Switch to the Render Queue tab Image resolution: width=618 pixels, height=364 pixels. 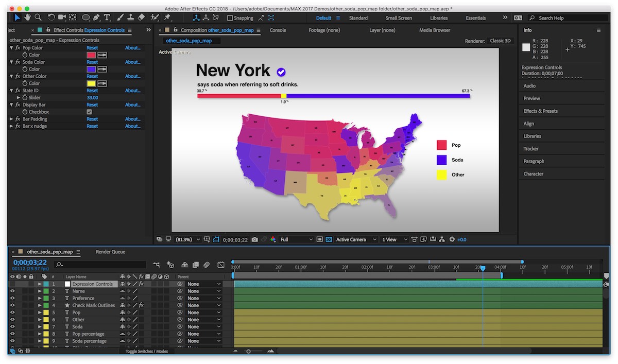(110, 252)
